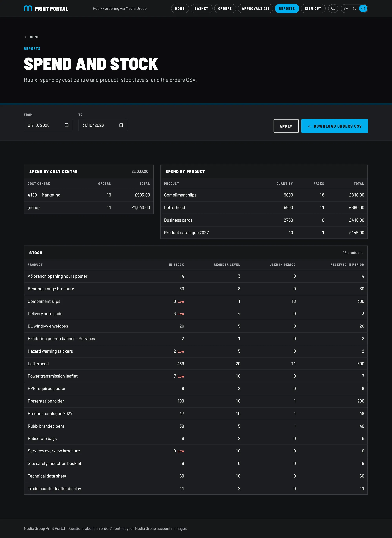Click the Apply button
392x538 pixels.
(x=286, y=126)
